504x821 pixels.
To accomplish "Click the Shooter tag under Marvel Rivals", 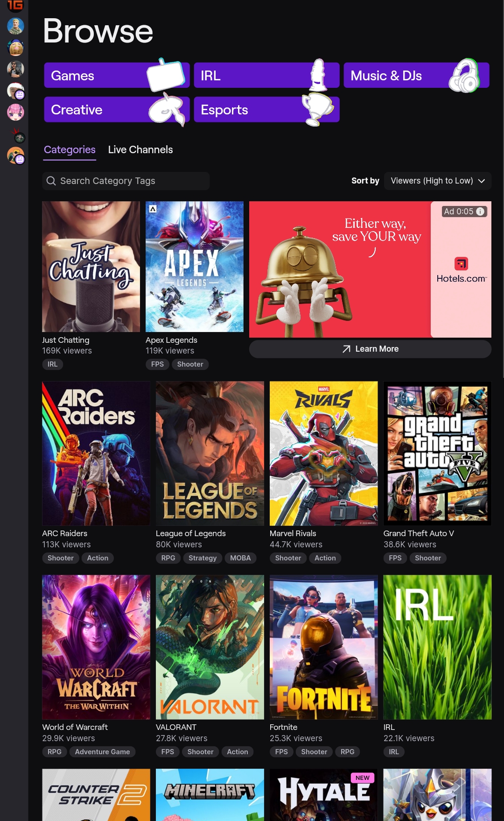I will coord(288,558).
